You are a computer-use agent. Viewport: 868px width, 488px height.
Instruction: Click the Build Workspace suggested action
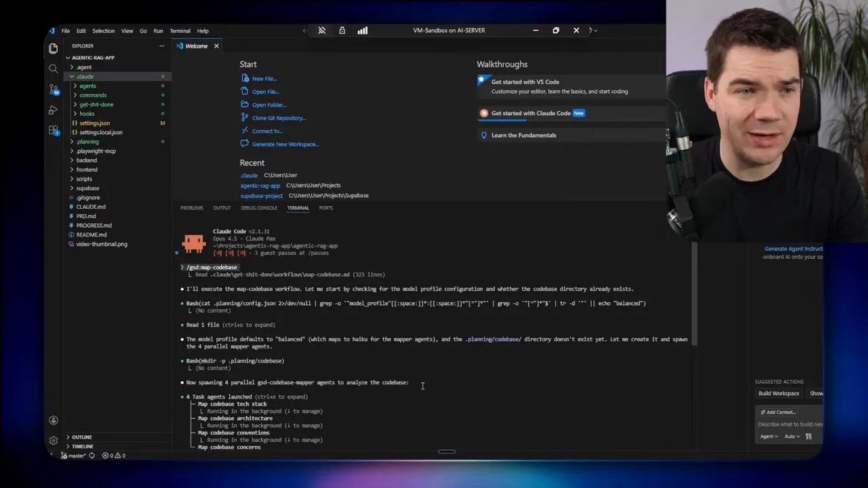tap(778, 393)
